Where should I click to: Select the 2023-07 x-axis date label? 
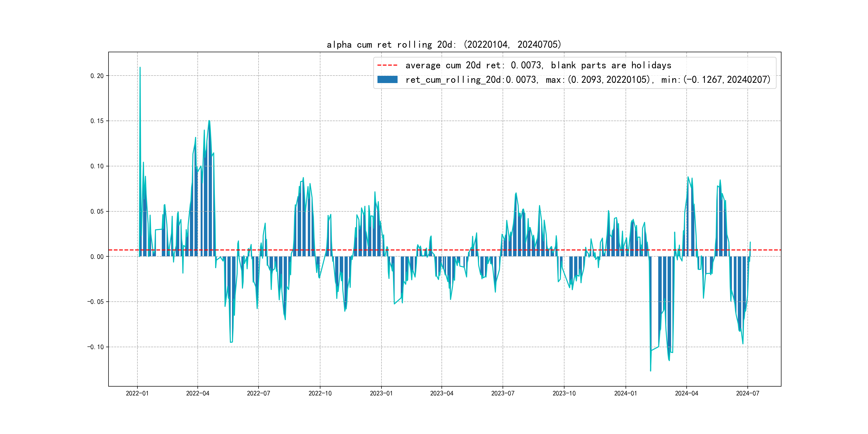tap(502, 393)
